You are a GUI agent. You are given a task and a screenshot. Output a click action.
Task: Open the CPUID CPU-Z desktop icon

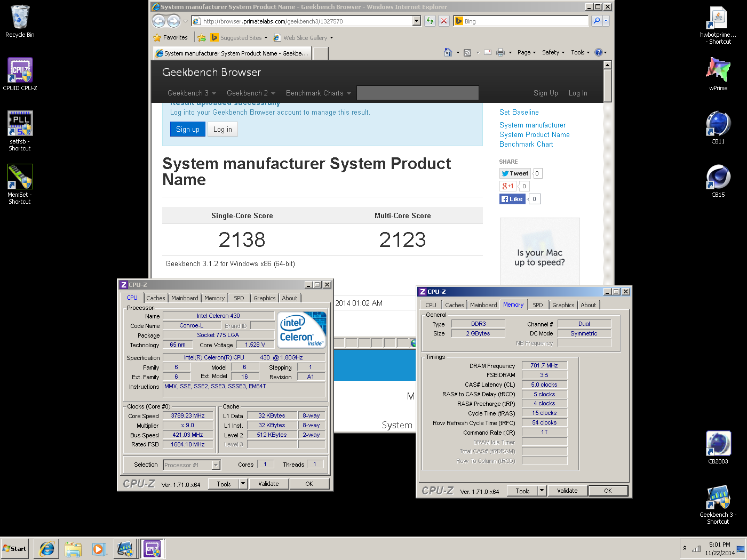[20, 75]
